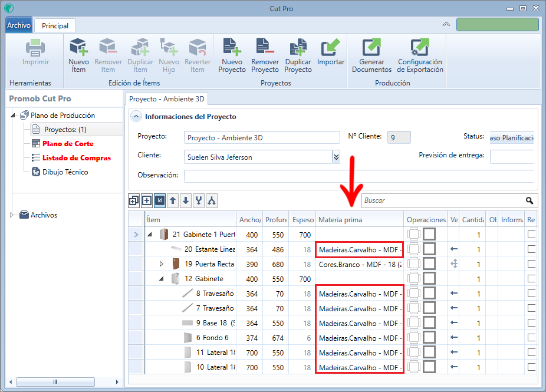Select the Proyecto - Ambiente 3D tab
Screen dimensions: 546x392
tap(166, 99)
